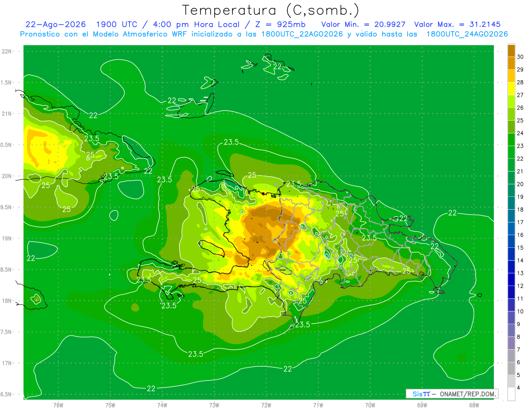Click the longitude axis label "69W"
532x411 pixels.
[x=422, y=405]
